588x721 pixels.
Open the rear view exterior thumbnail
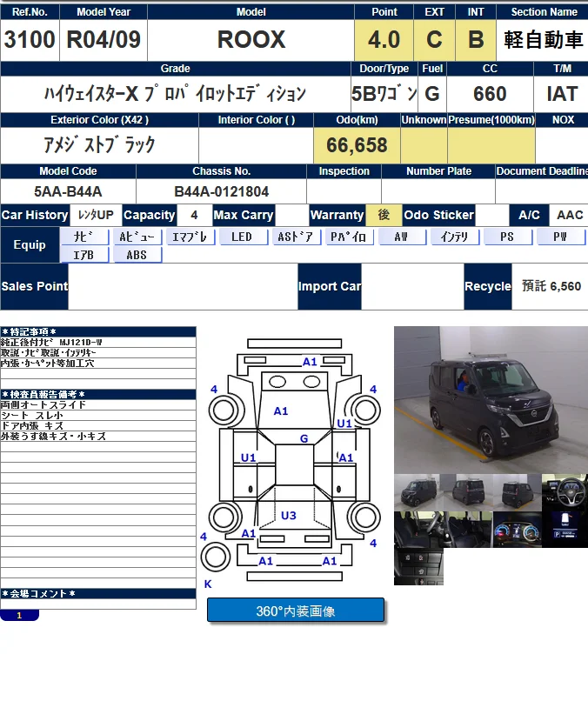click(x=517, y=492)
